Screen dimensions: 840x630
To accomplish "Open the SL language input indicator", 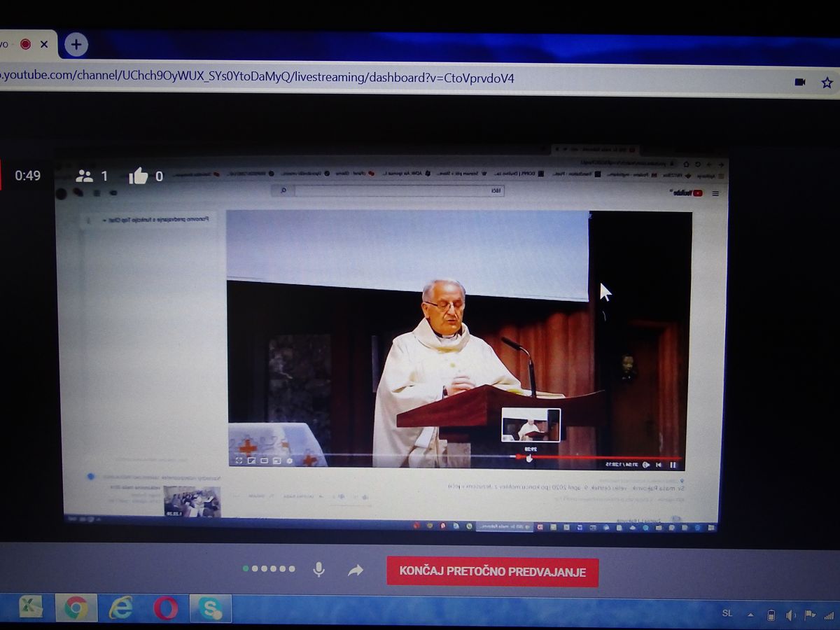I will pyautogui.click(x=727, y=613).
